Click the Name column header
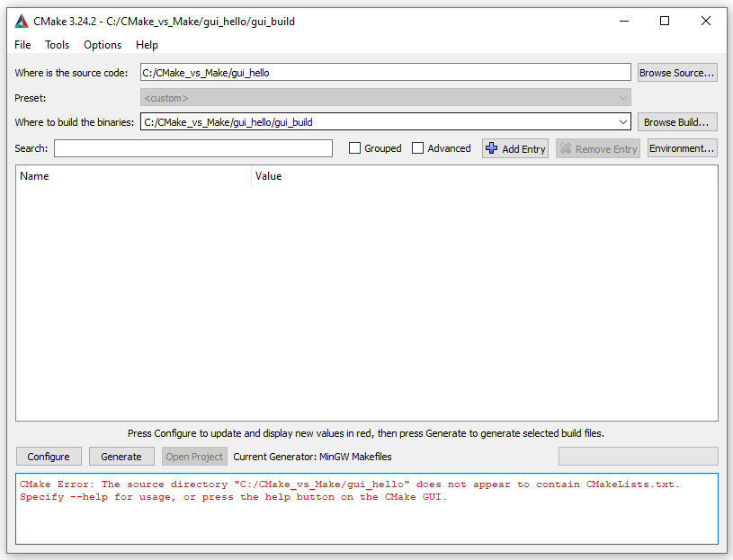 point(133,176)
